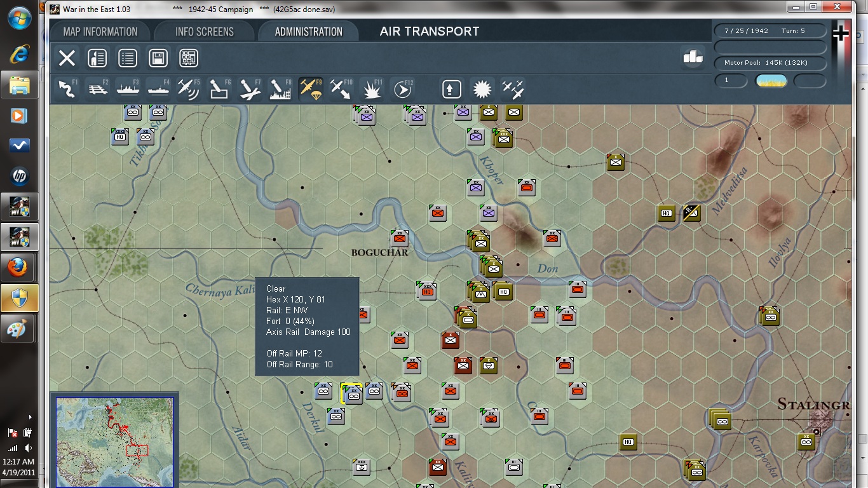Open the MAP INFORMATION tab

pyautogui.click(x=100, y=32)
